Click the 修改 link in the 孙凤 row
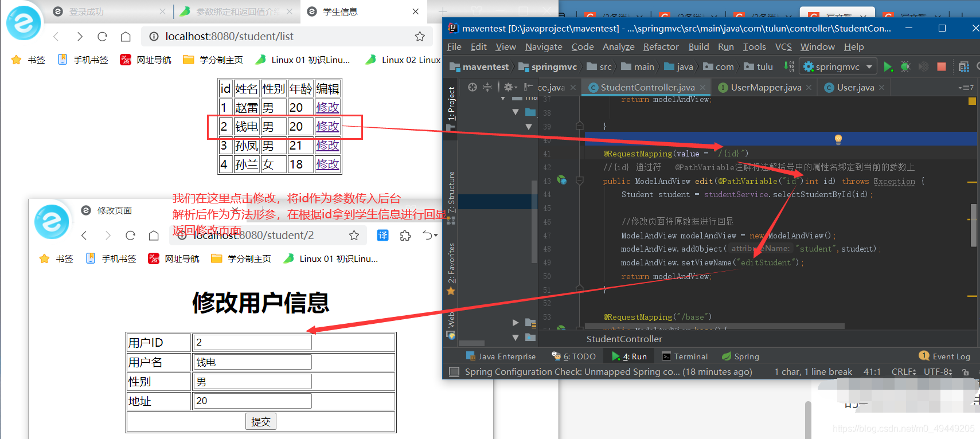This screenshot has width=980, height=439. coord(327,146)
